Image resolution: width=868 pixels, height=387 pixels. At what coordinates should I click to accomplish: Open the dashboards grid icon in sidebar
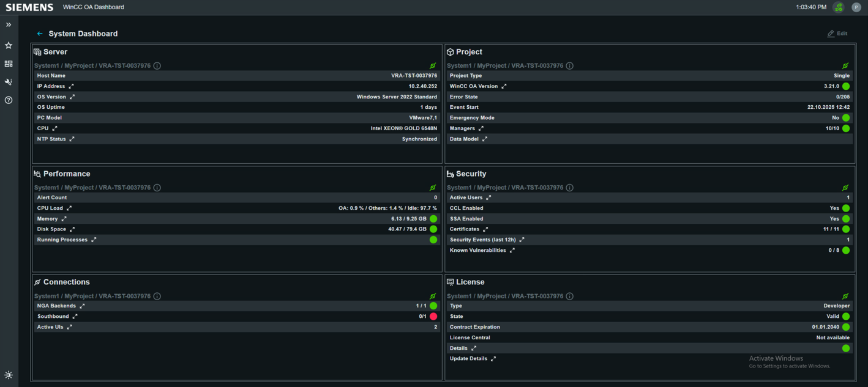(9, 64)
